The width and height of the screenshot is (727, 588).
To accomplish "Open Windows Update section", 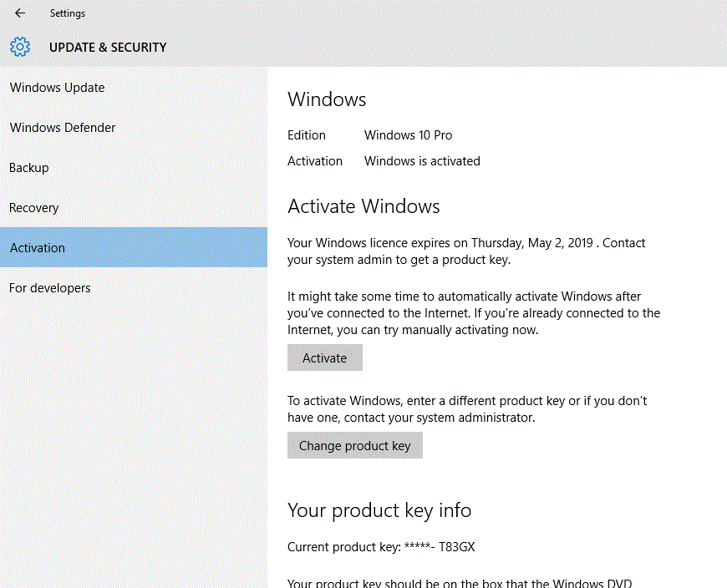I will 134,88.
